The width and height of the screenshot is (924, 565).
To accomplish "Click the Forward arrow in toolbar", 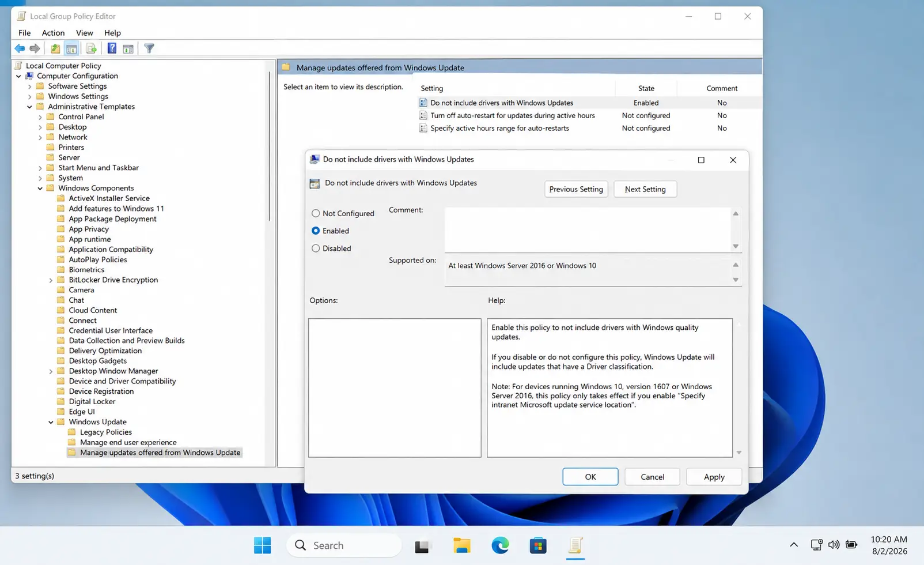I will click(x=35, y=48).
